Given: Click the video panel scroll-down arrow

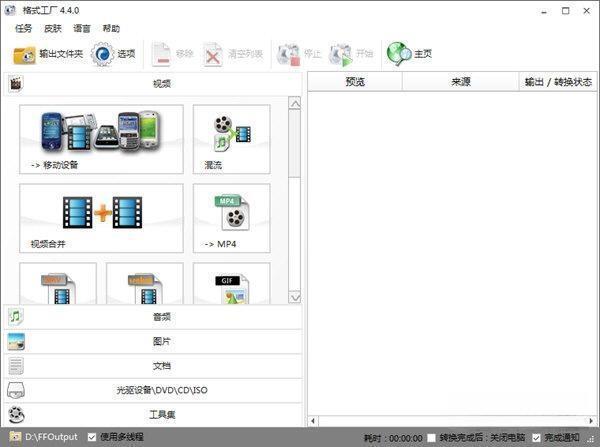Looking at the screenshot, I should pyautogui.click(x=294, y=297).
